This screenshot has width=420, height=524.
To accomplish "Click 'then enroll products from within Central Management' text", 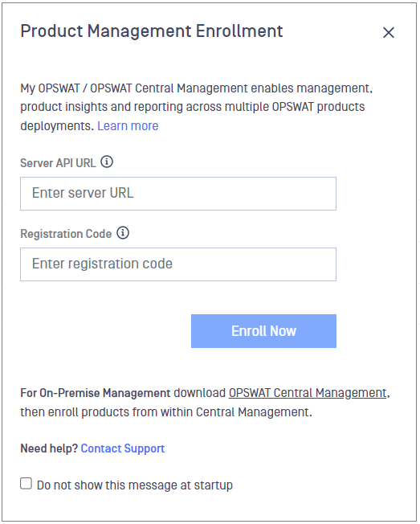I will [x=166, y=412].
